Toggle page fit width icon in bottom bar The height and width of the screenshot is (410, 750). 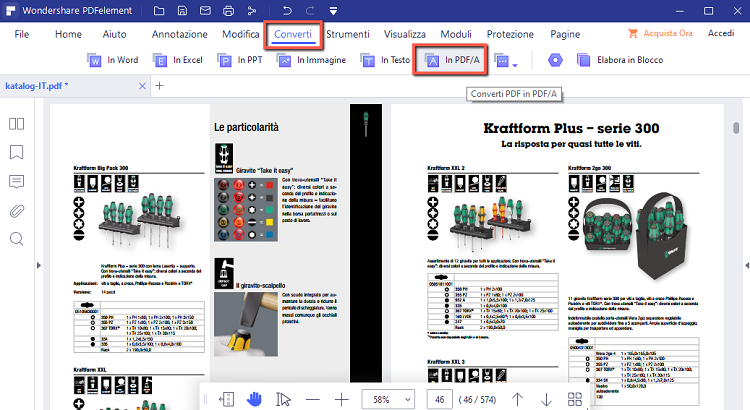[x=226, y=399]
